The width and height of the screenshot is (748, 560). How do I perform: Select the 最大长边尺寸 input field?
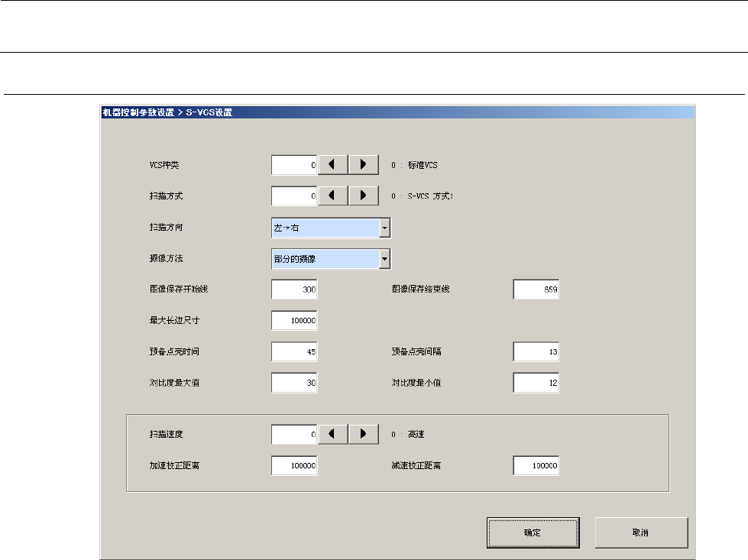294,322
